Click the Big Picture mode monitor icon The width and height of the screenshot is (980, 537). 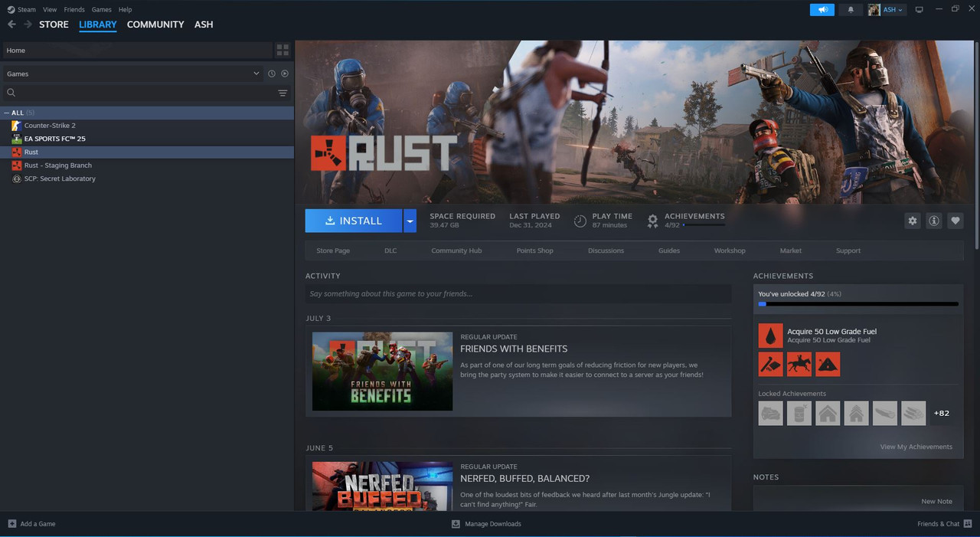(919, 9)
